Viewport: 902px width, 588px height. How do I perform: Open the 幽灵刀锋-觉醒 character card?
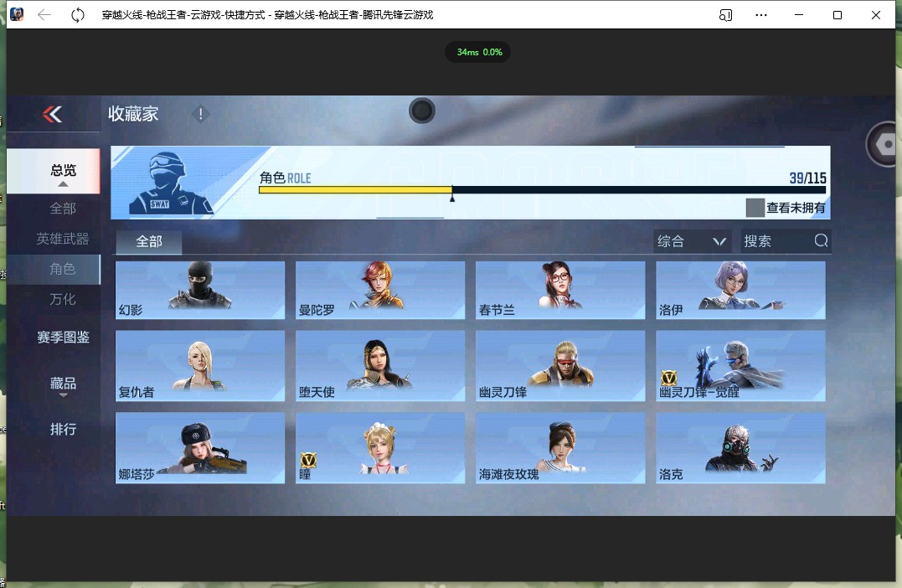[740, 365]
